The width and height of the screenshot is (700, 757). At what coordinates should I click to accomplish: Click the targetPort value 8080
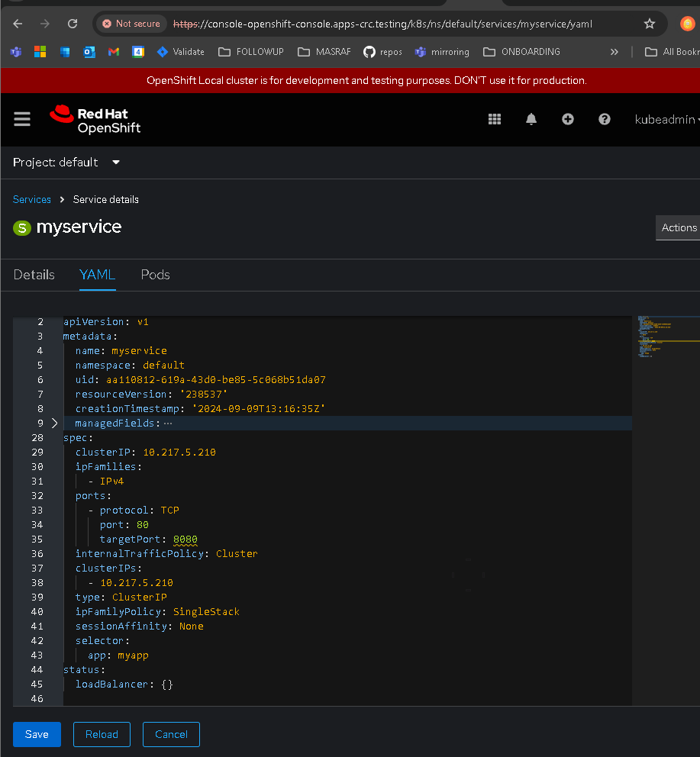coord(185,540)
